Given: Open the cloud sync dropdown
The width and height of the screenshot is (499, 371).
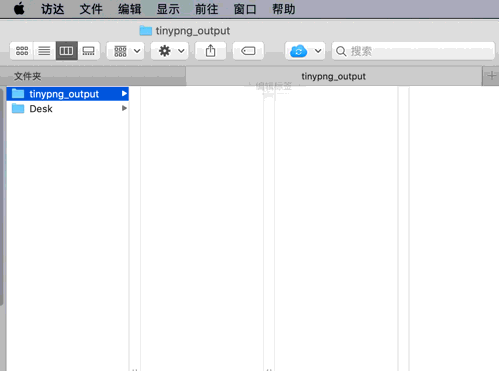Looking at the screenshot, I should pyautogui.click(x=305, y=51).
